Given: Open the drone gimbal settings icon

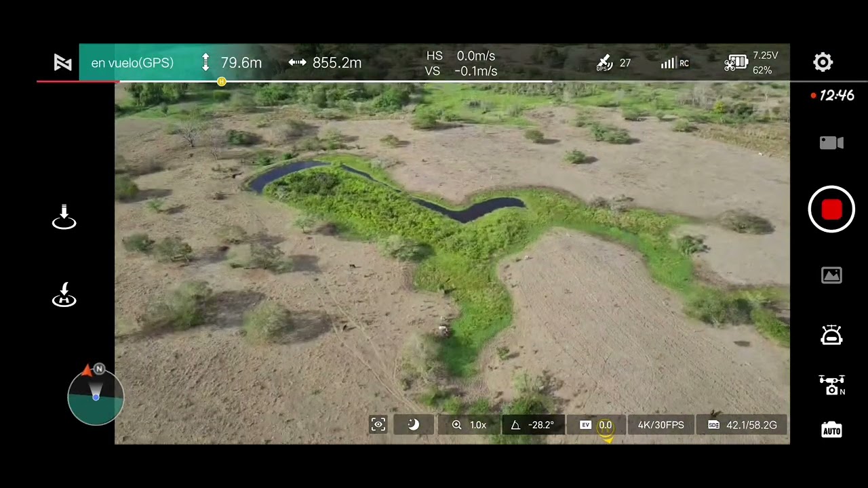Looking at the screenshot, I should (x=831, y=384).
